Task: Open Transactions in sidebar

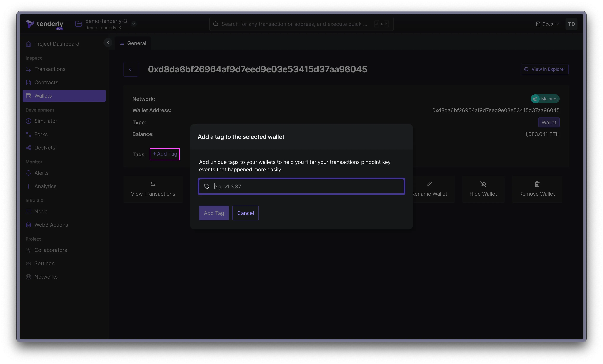Action: [x=64, y=69]
